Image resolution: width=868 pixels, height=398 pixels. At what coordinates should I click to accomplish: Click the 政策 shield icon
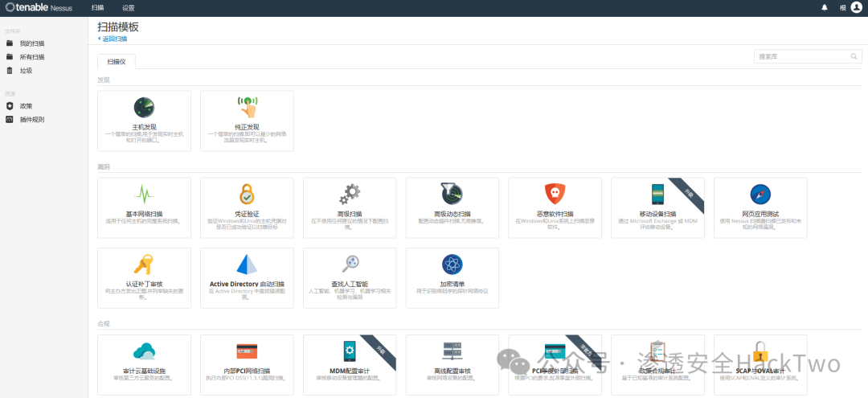click(10, 105)
